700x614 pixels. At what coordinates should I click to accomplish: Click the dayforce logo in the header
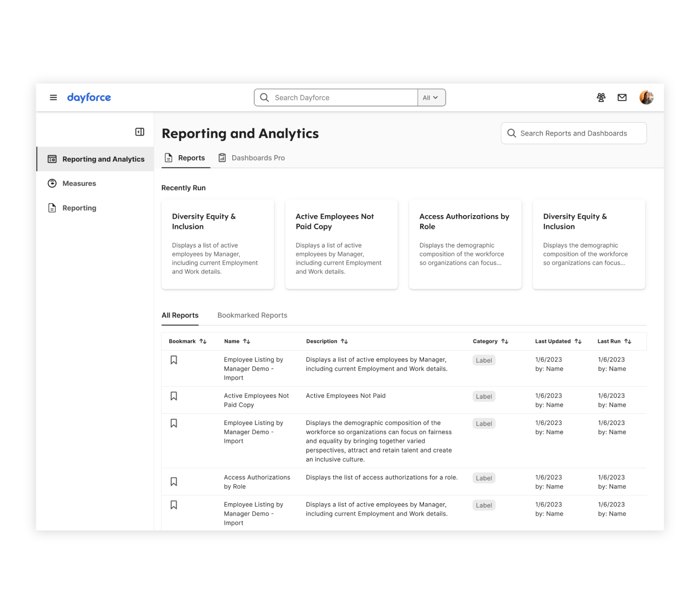(89, 97)
